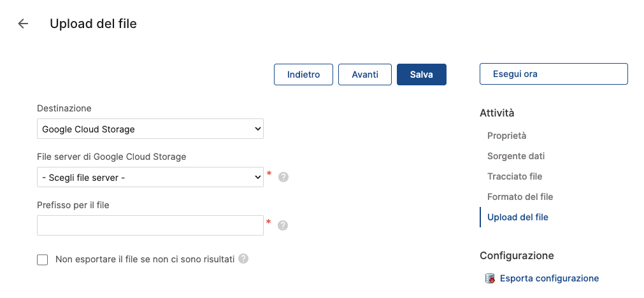Click the 'Non esportare il file' label text
The width and height of the screenshot is (644, 298).
click(145, 259)
